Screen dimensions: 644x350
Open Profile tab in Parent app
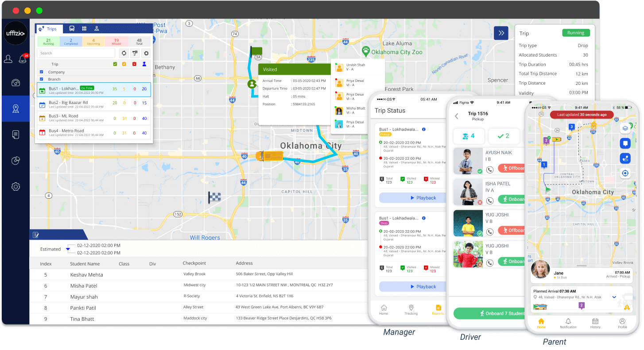click(x=622, y=323)
